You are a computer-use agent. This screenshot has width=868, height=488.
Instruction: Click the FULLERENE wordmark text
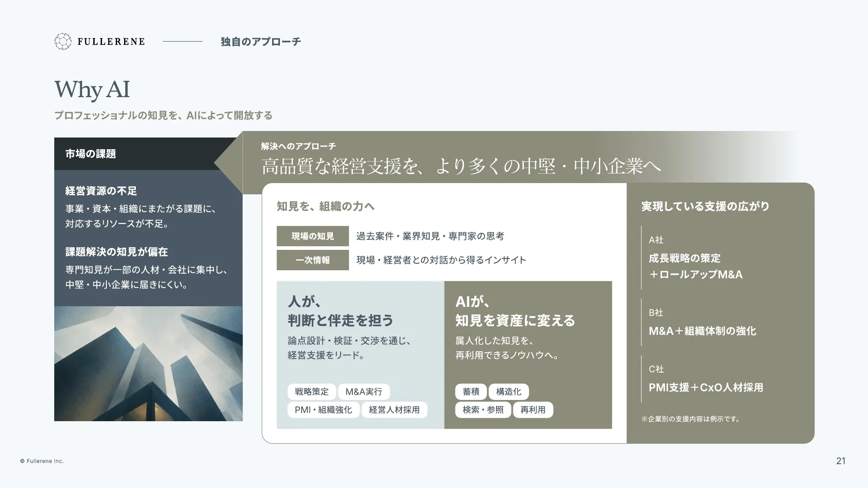click(111, 42)
